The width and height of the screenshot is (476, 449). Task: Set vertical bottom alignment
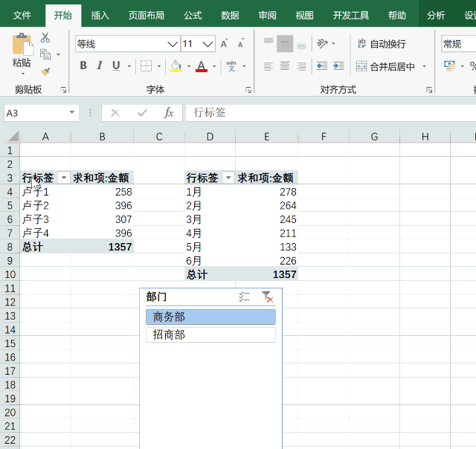point(301,44)
